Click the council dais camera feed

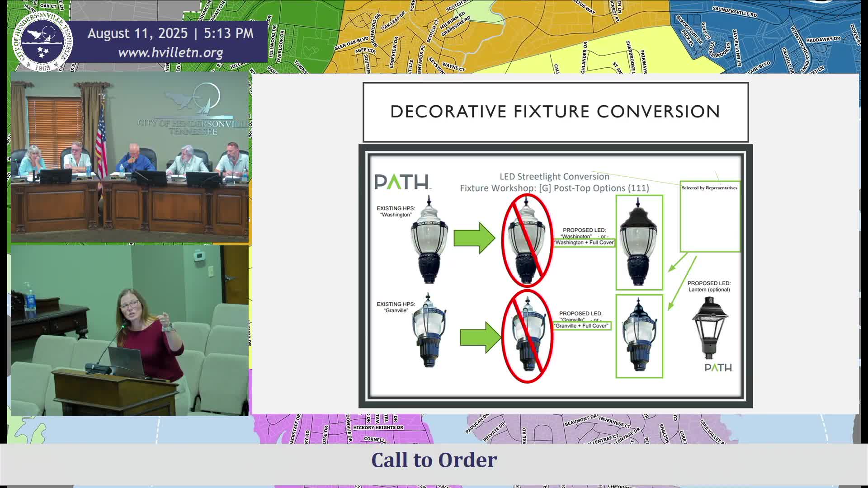pyautogui.click(x=130, y=158)
